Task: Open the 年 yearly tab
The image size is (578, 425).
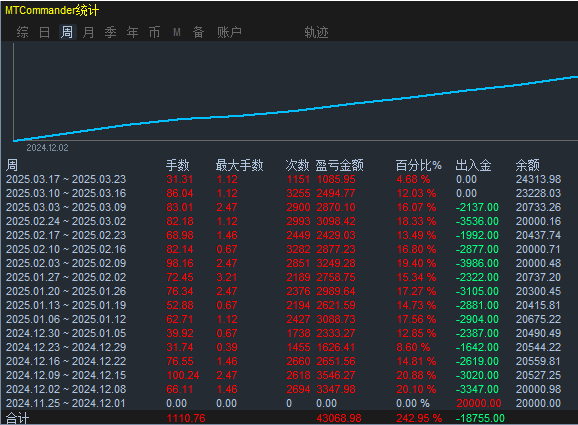Action: pyautogui.click(x=133, y=32)
